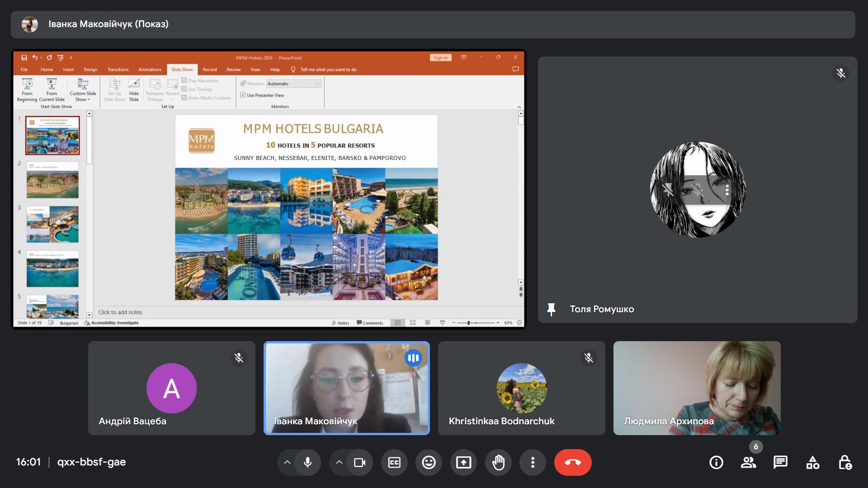Toggle the camera on or off
The height and width of the screenshot is (488, 868).
[x=360, y=462]
